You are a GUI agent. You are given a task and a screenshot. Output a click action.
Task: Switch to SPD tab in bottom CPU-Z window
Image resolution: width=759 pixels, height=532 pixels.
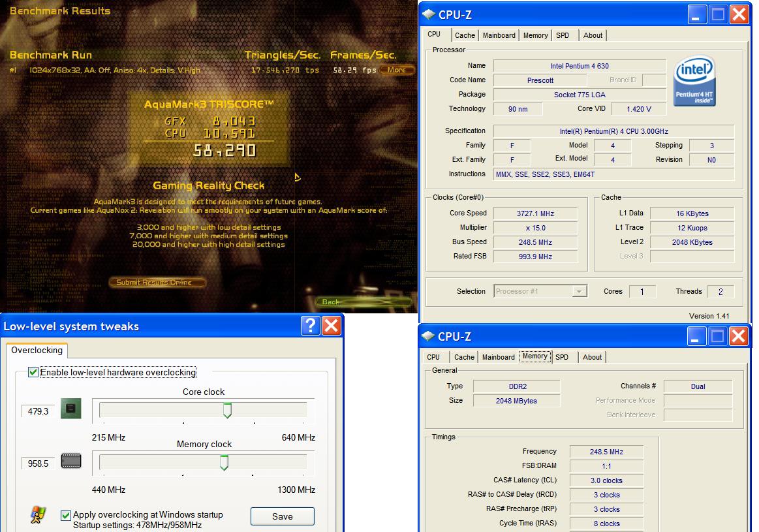(x=562, y=357)
